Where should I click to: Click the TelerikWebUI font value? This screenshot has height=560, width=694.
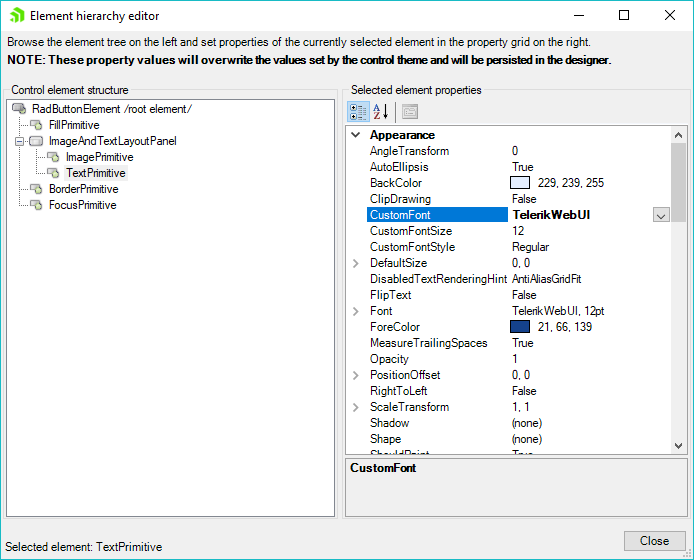tap(551, 215)
